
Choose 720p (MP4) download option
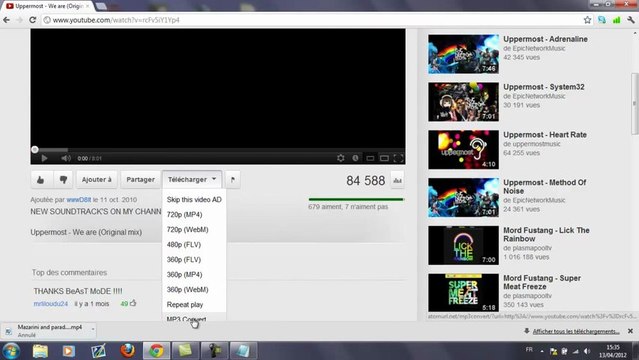194,215
